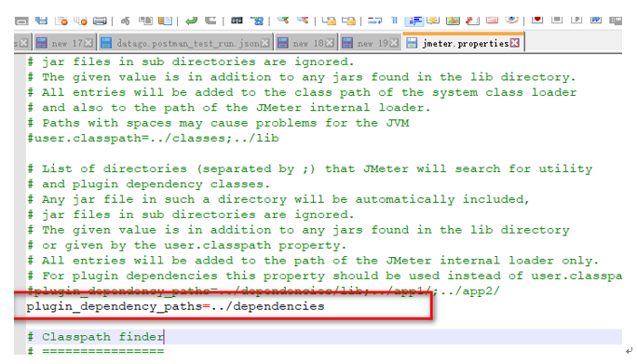Screen dimensions: 637x364
Task: Open the User Defined Language icon
Action: [x=433, y=20]
